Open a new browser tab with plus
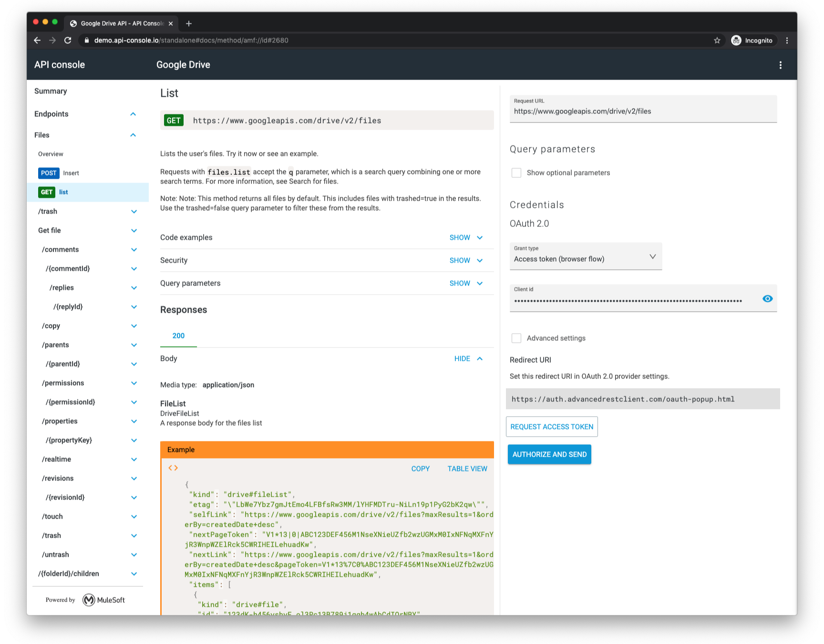 (x=189, y=23)
